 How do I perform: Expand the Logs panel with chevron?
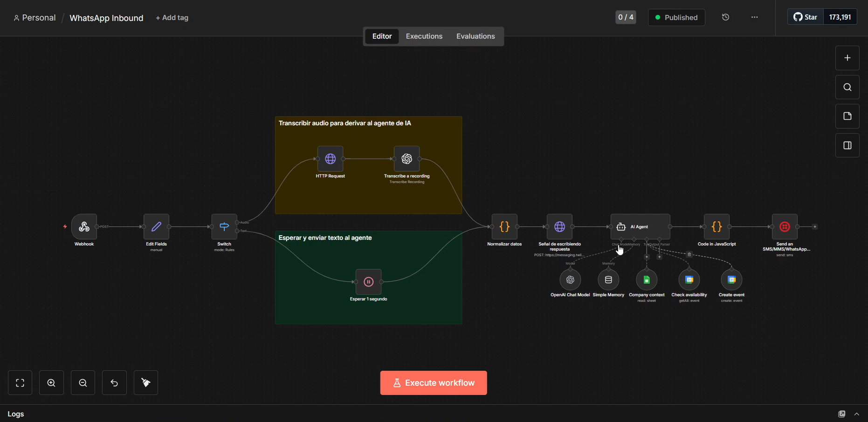[856, 414]
